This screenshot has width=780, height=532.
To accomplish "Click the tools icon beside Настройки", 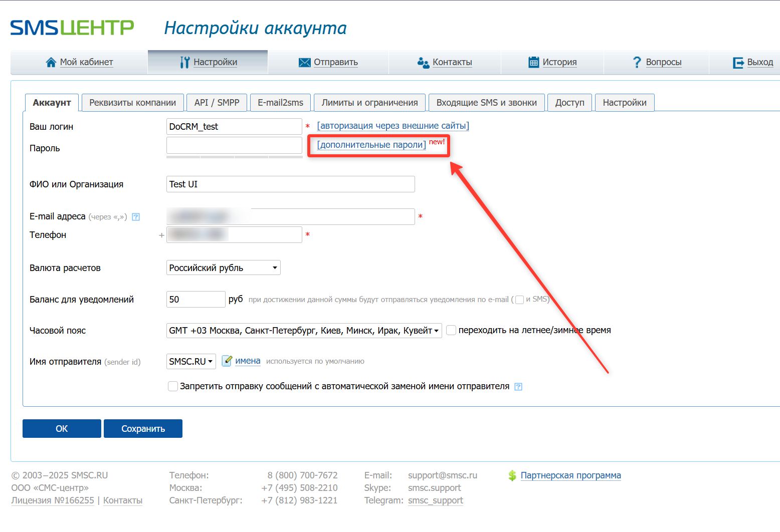I will point(184,62).
